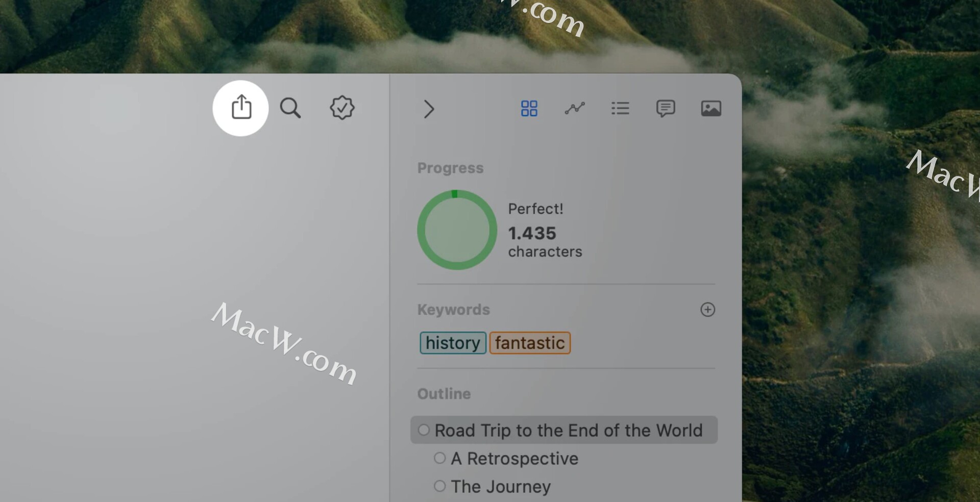Show the outline list tab
Viewport: 980px width, 502px height.
coord(620,108)
